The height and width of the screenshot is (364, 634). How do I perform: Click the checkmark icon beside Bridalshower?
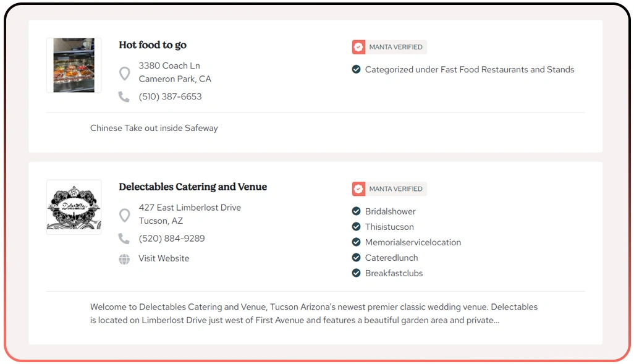click(357, 211)
